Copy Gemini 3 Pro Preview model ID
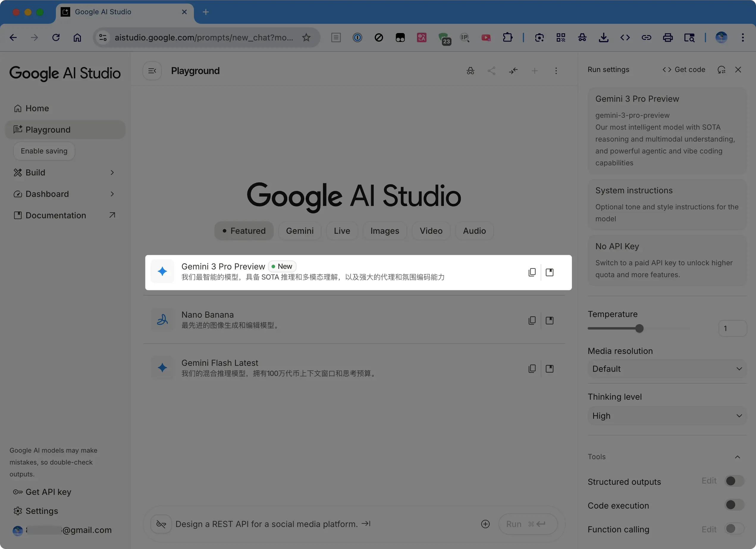The width and height of the screenshot is (756, 549). [532, 272]
